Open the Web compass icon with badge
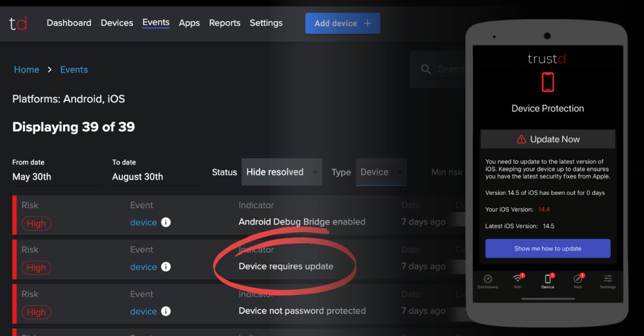The image size is (644, 336). tap(578, 279)
